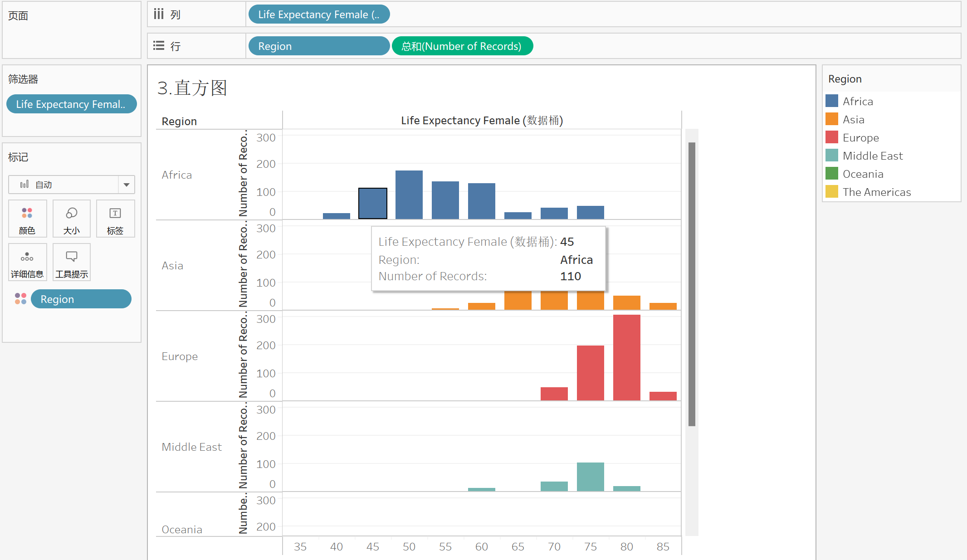The height and width of the screenshot is (560, 967).
Task: Expand the 自动 mark type dropdown
Action: [127, 185]
